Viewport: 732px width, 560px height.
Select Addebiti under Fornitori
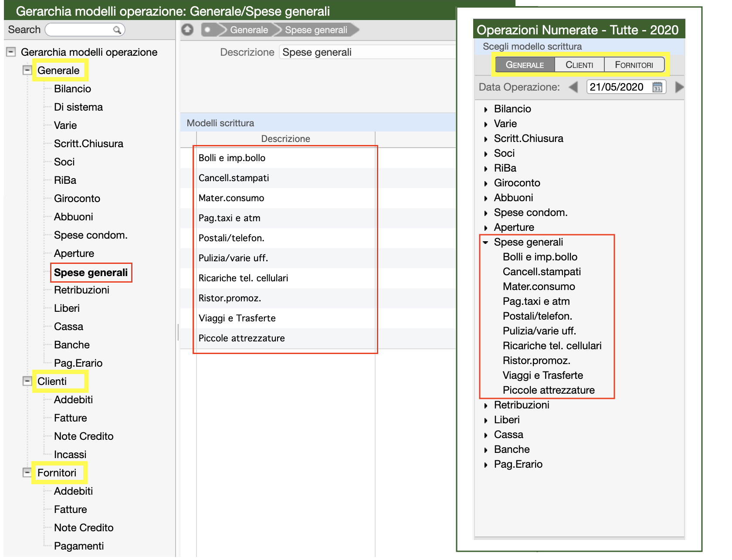click(x=73, y=491)
